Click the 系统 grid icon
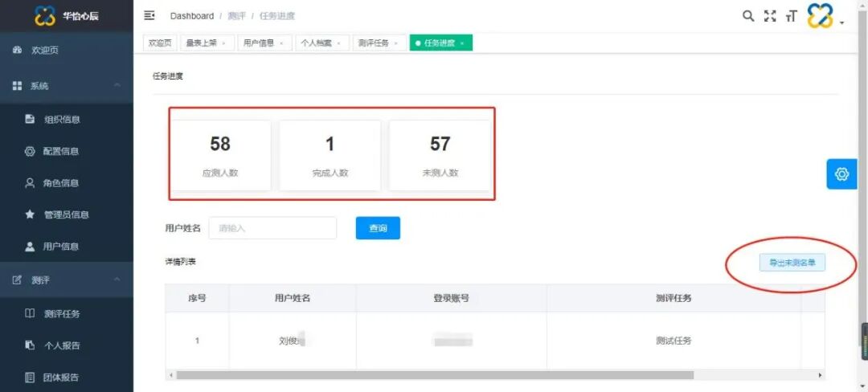868x392 pixels. [x=17, y=86]
